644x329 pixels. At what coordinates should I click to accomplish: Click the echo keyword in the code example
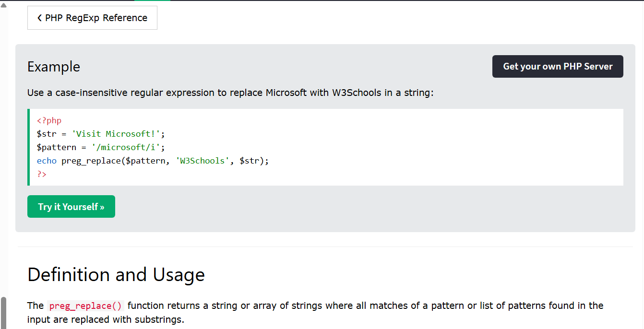pyautogui.click(x=47, y=161)
